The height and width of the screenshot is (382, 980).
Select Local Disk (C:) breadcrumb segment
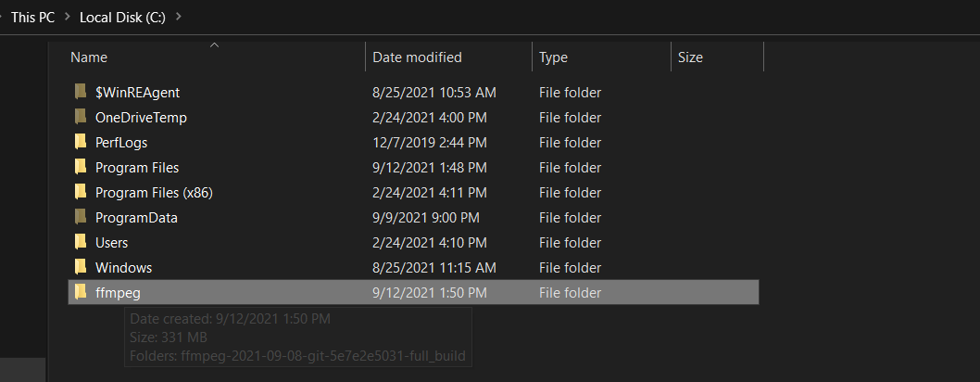click(x=122, y=17)
